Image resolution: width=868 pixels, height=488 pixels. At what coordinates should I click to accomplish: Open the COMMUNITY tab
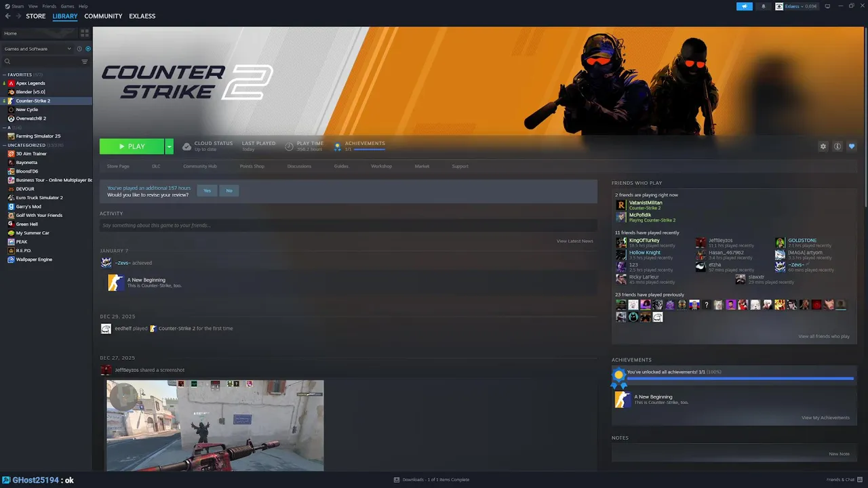tap(103, 16)
